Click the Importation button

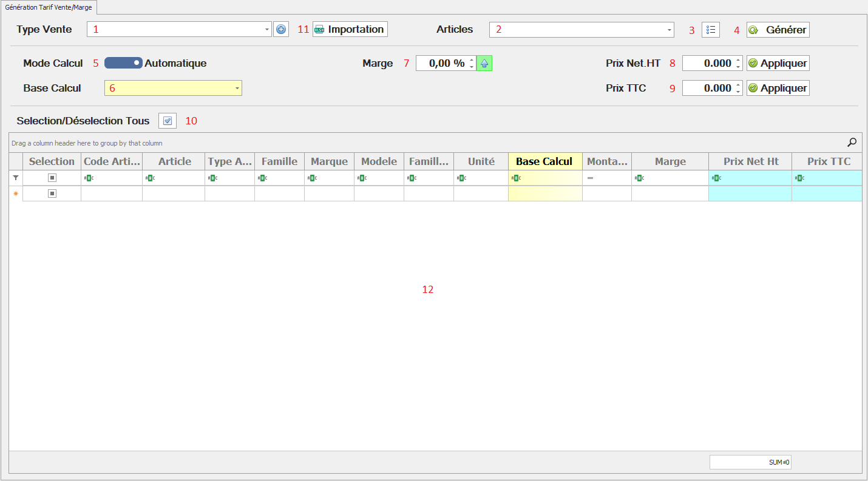click(x=350, y=29)
